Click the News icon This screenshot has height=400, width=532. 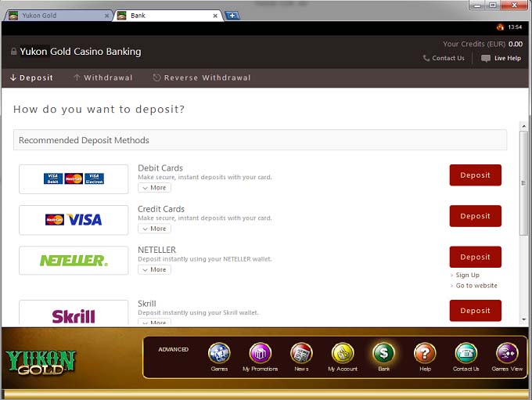point(301,354)
